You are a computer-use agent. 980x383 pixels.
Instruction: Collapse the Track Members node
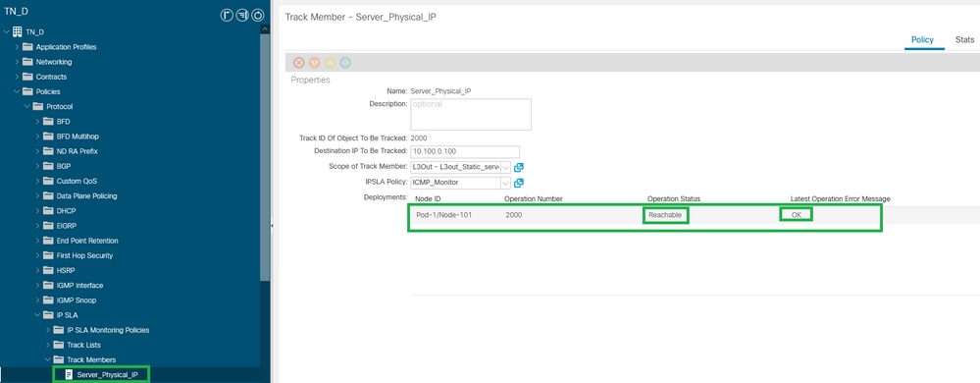[x=48, y=359]
